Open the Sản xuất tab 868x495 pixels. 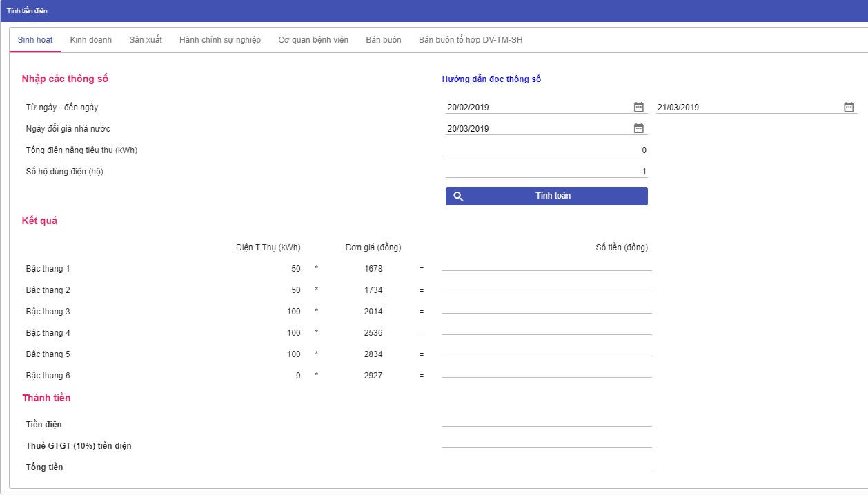(146, 40)
